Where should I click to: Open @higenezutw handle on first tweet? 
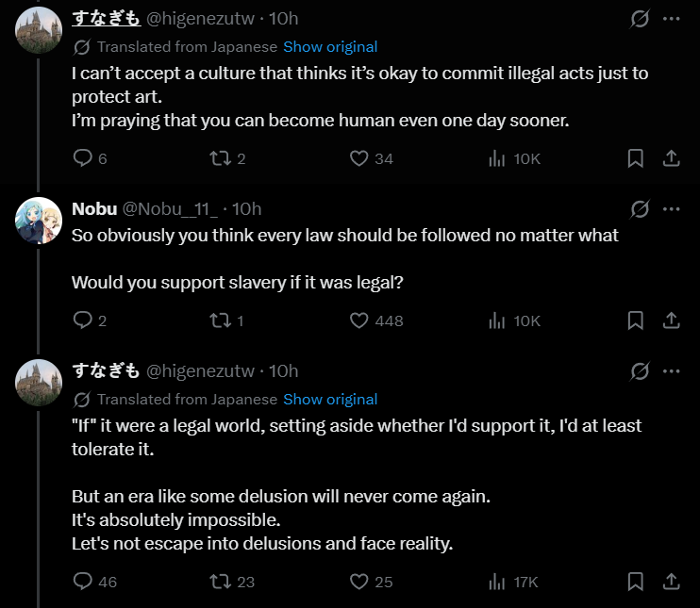[x=200, y=19]
